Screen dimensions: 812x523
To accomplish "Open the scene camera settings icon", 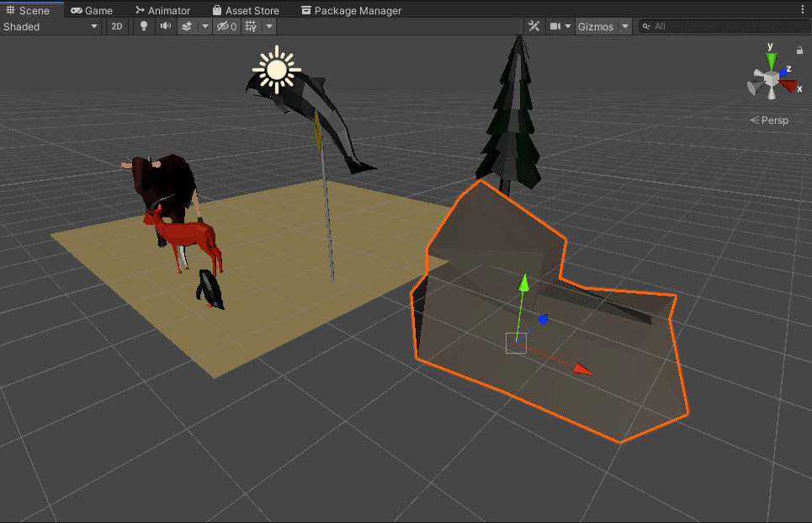I will pyautogui.click(x=555, y=26).
